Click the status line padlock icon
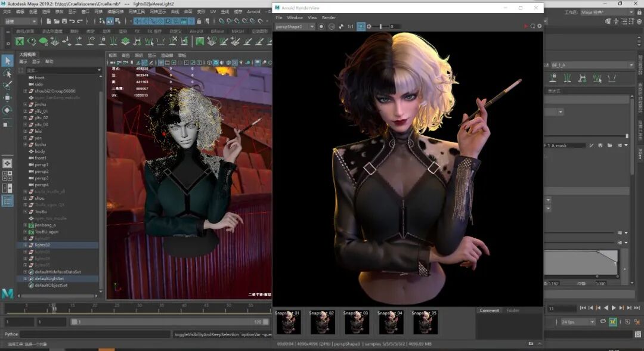 [199, 21]
